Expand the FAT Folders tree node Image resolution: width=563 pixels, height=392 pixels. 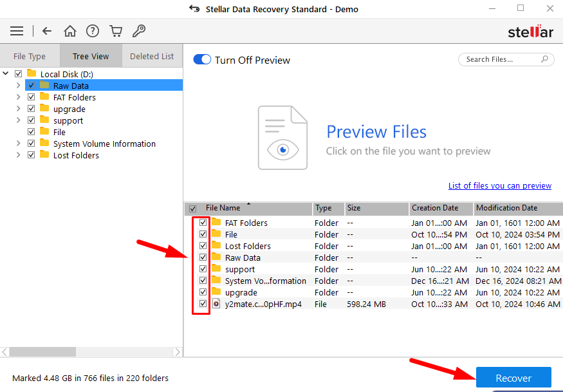(x=18, y=97)
